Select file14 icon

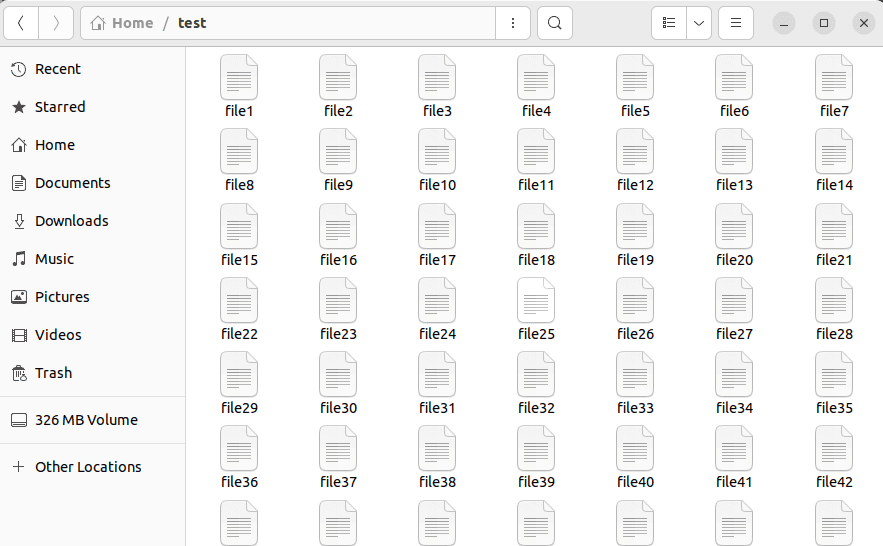click(834, 151)
